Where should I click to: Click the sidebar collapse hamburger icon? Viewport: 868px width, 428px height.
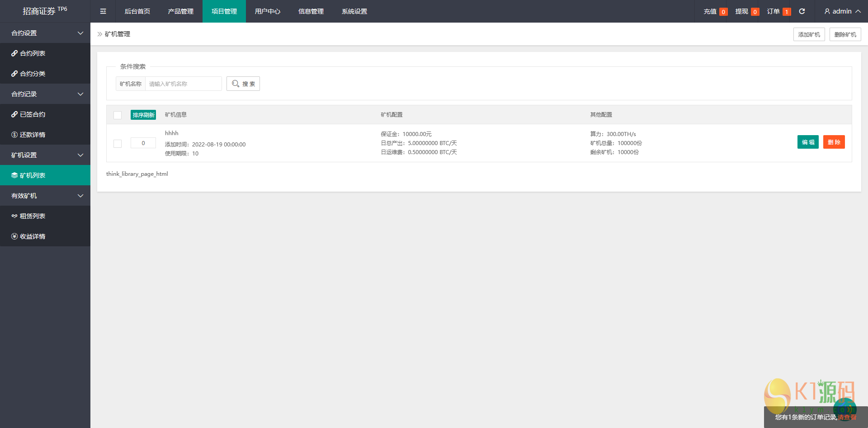(103, 11)
